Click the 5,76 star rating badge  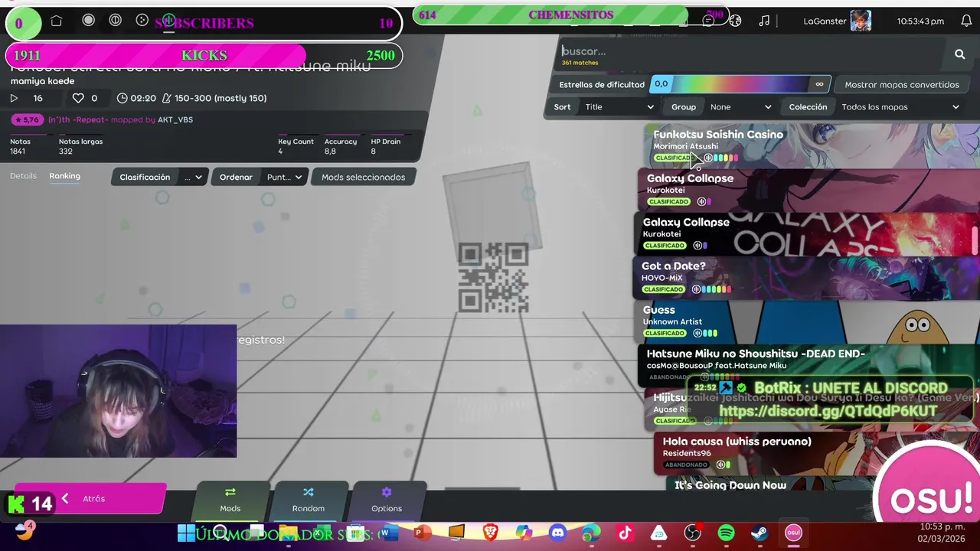27,119
